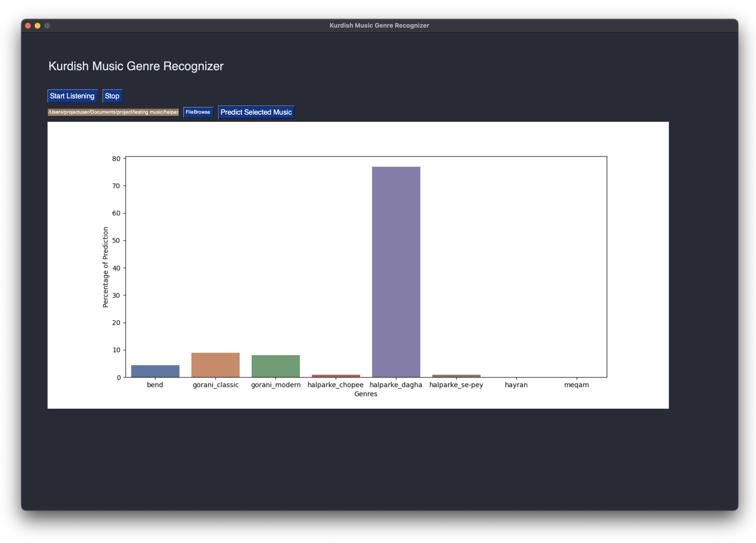Click the window title bar text
The width and height of the screenshot is (756, 543).
(x=379, y=25)
